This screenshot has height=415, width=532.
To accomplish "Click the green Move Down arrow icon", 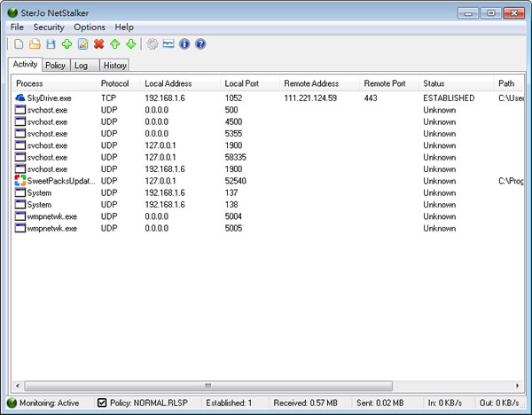I will (130, 43).
